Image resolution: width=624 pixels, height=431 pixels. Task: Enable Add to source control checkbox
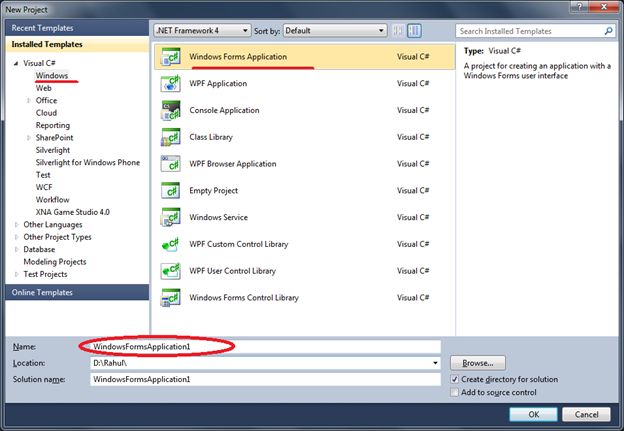454,392
